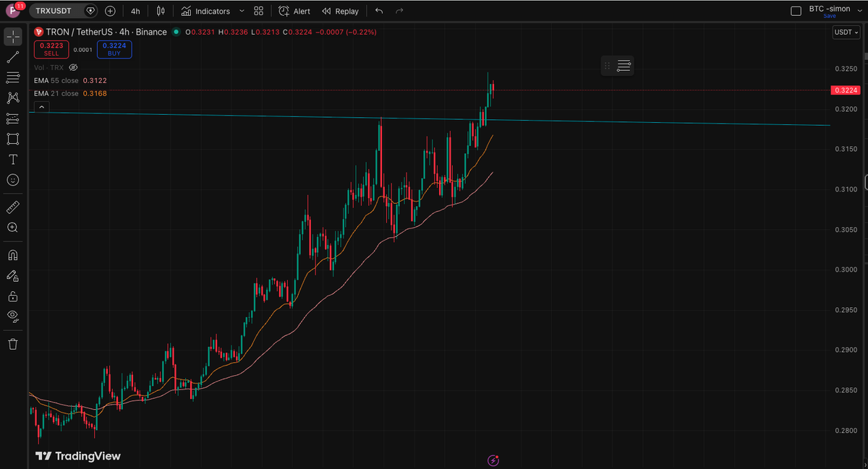Image resolution: width=868 pixels, height=469 pixels.
Task: Add symbol to compare with plus icon
Action: (110, 11)
